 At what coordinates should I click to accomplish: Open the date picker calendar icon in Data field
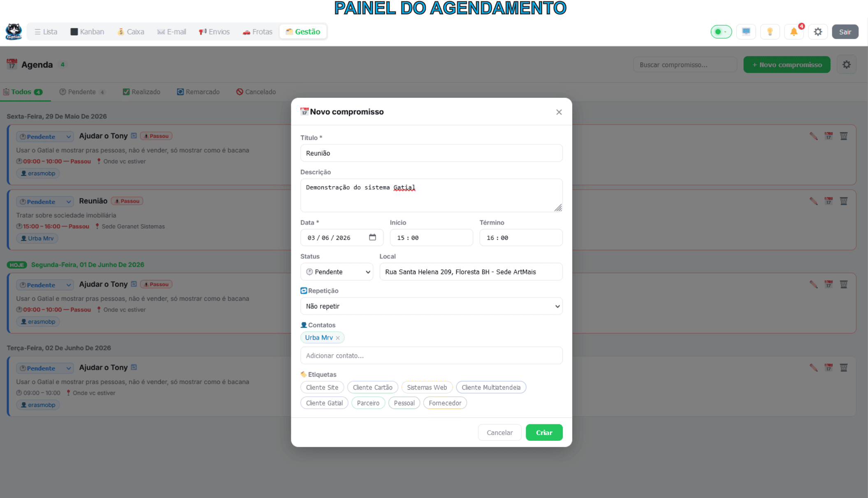pyautogui.click(x=372, y=237)
